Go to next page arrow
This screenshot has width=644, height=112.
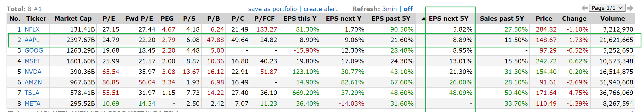[630, 8]
